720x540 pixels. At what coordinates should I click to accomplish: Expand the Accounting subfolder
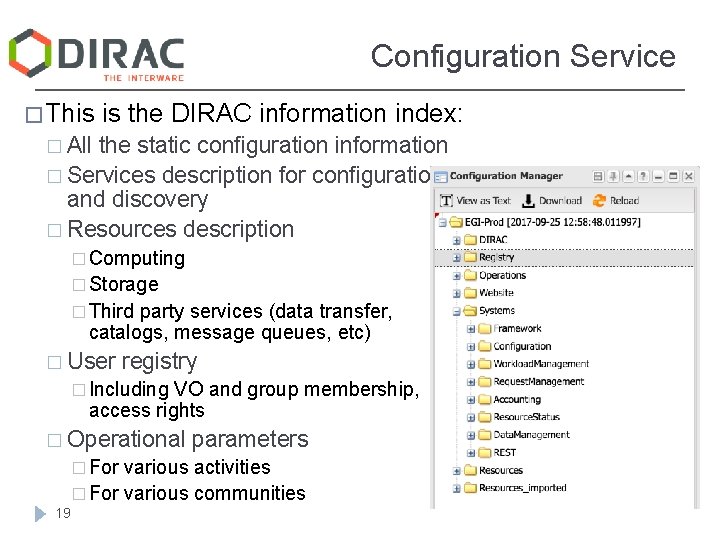(x=471, y=400)
